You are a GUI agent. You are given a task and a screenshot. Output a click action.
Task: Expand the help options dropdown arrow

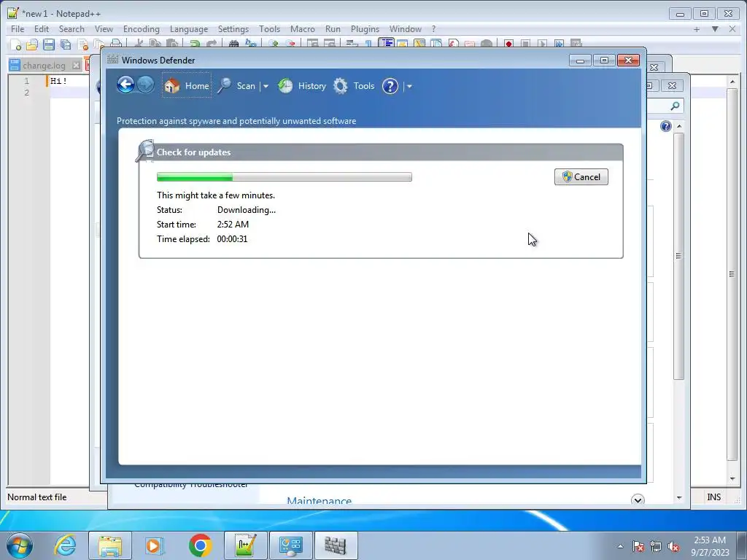(409, 86)
